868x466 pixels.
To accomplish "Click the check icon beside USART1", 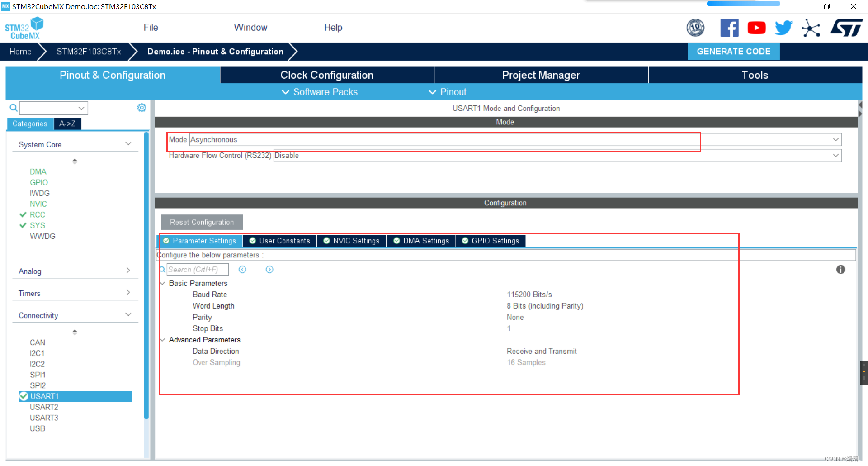I will 24,396.
